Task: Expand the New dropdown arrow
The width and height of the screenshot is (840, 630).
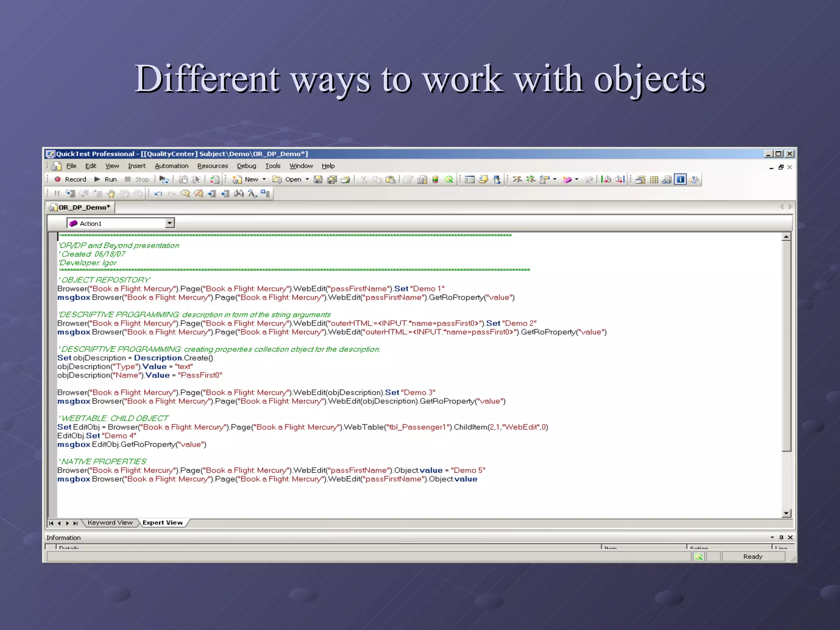Action: [264, 179]
